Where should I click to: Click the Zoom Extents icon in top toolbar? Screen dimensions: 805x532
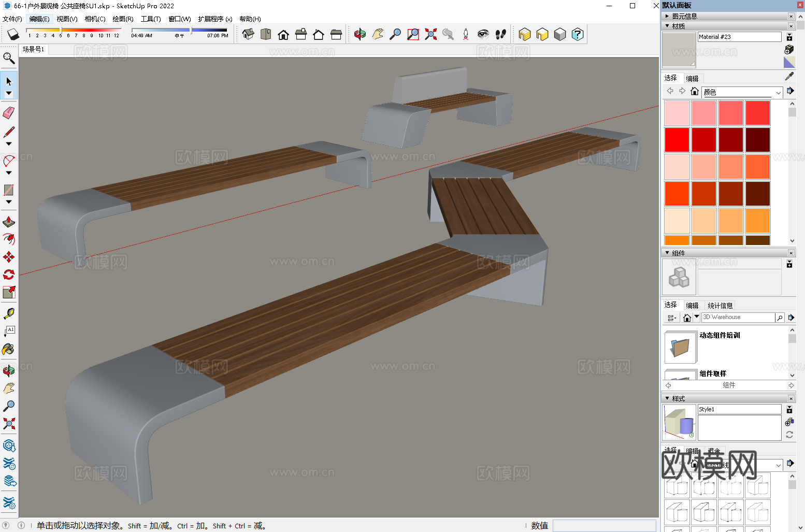coord(430,34)
